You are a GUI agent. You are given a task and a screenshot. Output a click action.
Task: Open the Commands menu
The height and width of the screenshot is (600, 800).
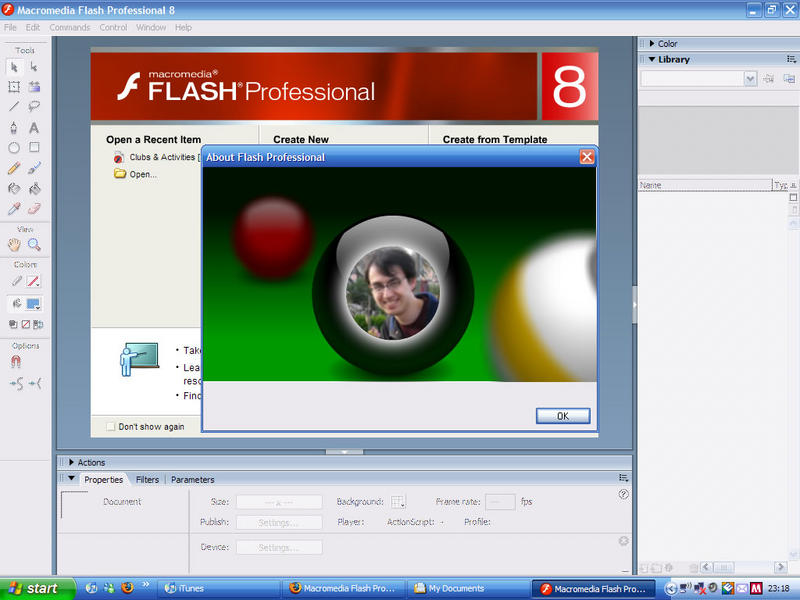pyautogui.click(x=69, y=28)
